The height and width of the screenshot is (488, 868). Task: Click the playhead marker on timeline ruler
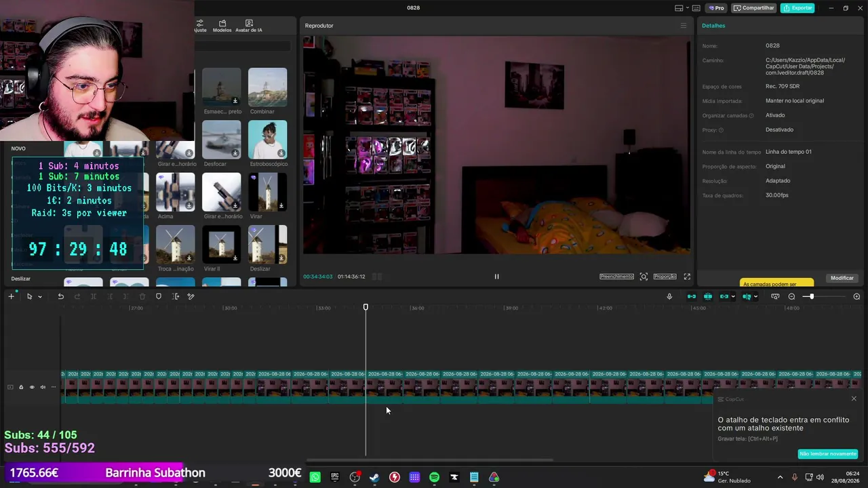click(366, 308)
